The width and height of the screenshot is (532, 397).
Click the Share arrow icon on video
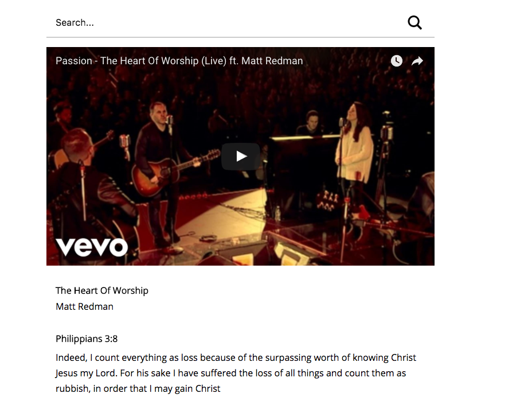coord(417,61)
